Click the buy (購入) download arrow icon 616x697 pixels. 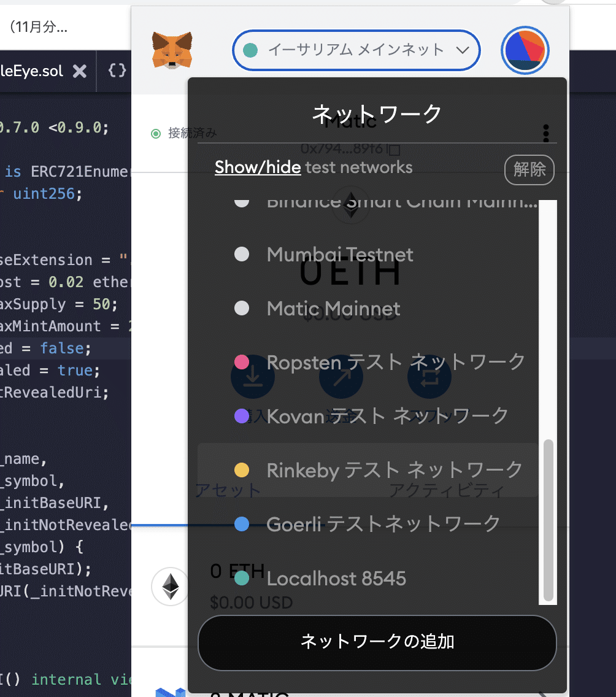point(253,377)
